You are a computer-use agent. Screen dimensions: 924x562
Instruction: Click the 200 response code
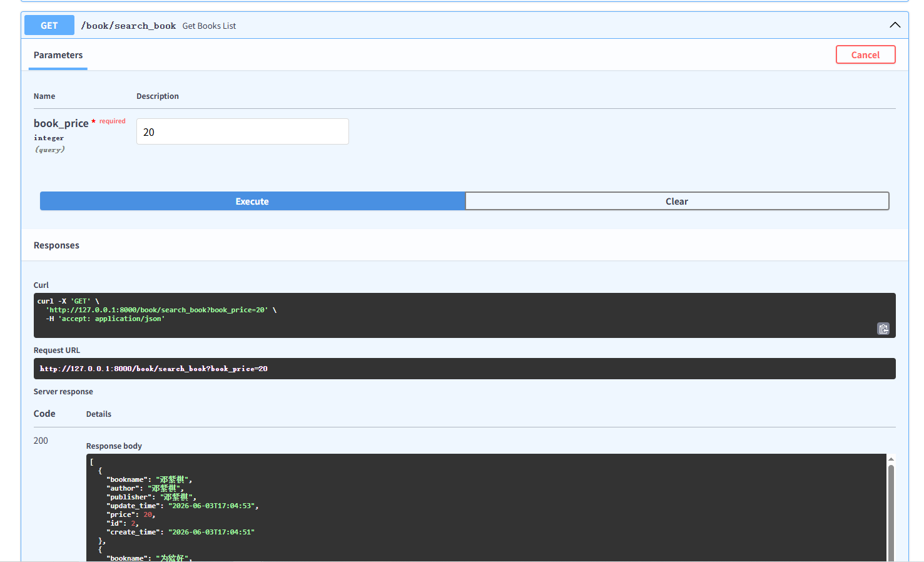point(41,441)
